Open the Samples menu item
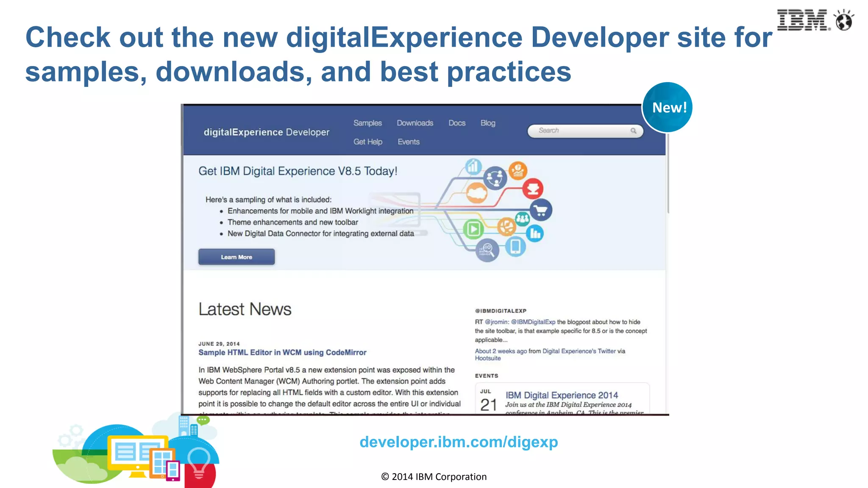868x488 pixels. pyautogui.click(x=367, y=123)
